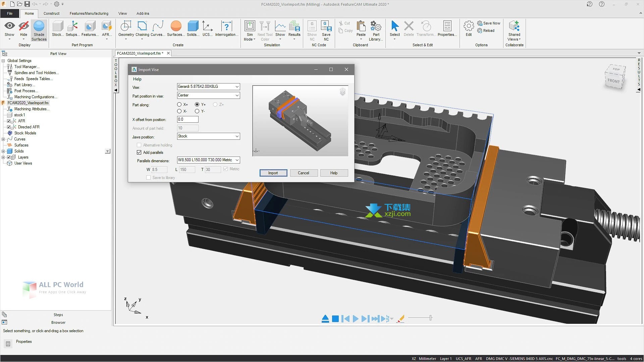Expand the Curves tree node
644x362 pixels.
coord(3,139)
